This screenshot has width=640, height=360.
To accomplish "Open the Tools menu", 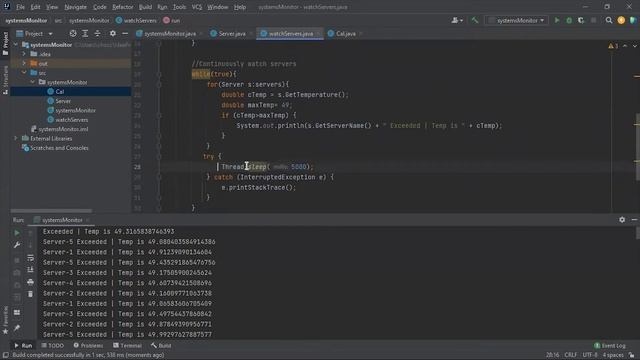I will tap(179, 7).
